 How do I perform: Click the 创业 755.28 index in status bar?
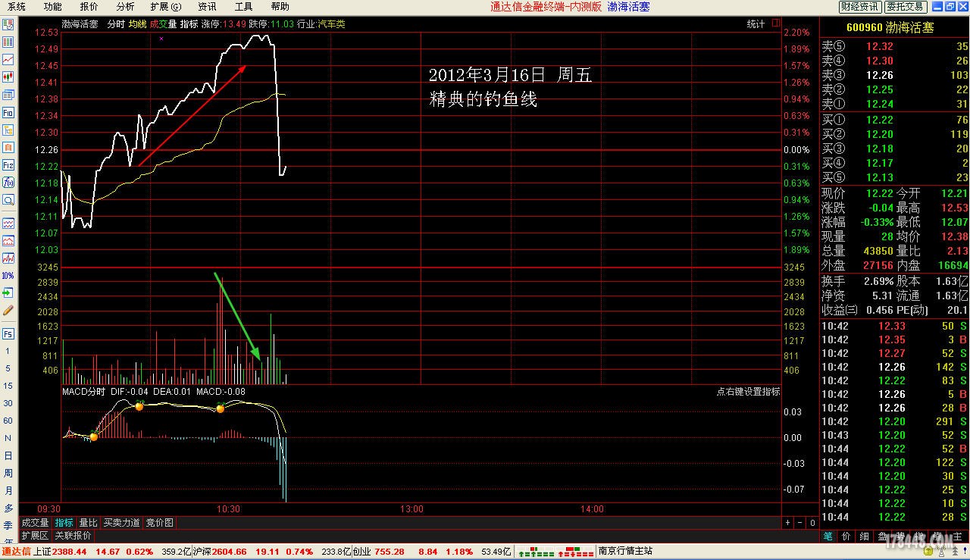click(379, 551)
